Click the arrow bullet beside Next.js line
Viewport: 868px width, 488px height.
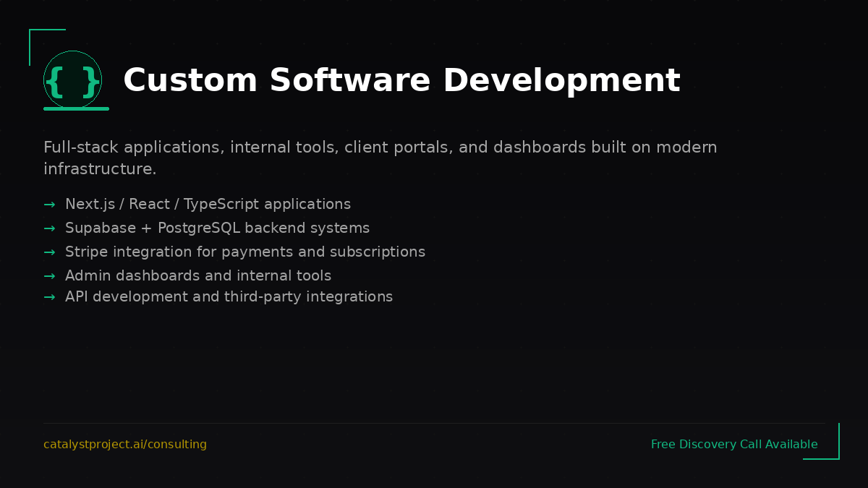point(49,205)
